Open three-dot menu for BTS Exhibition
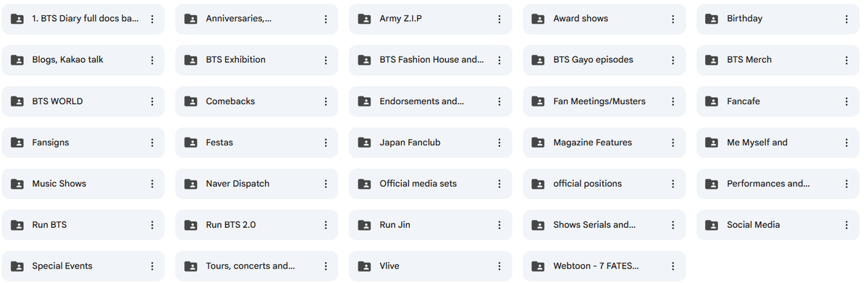Viewport: 868px width, 283px height. click(326, 60)
